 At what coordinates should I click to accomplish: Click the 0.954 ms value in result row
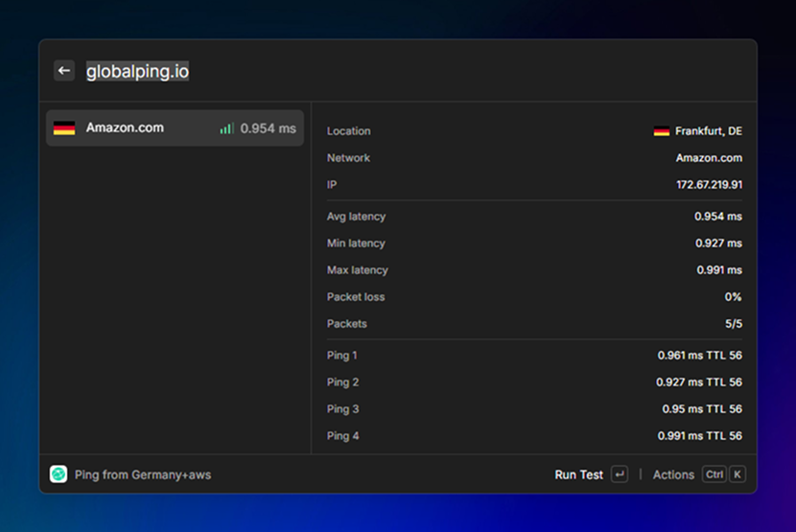point(268,128)
